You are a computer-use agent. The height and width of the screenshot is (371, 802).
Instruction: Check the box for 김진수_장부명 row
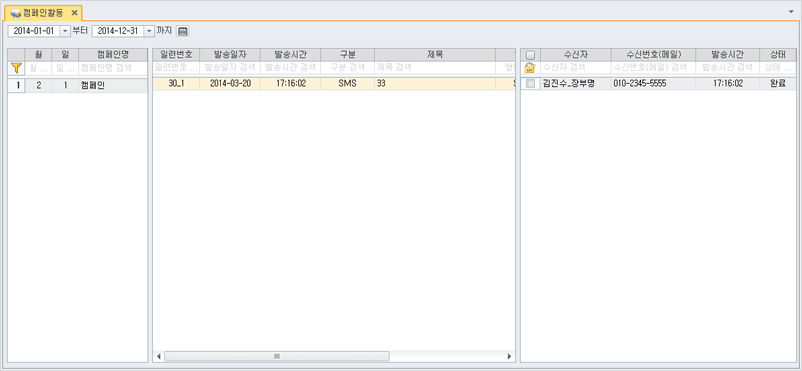[530, 84]
